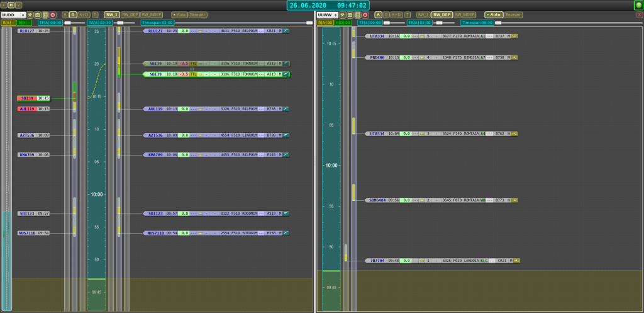Open the UUDD airport dropdown
Image resolution: width=644 pixels, height=313 pixels.
coord(13,14)
